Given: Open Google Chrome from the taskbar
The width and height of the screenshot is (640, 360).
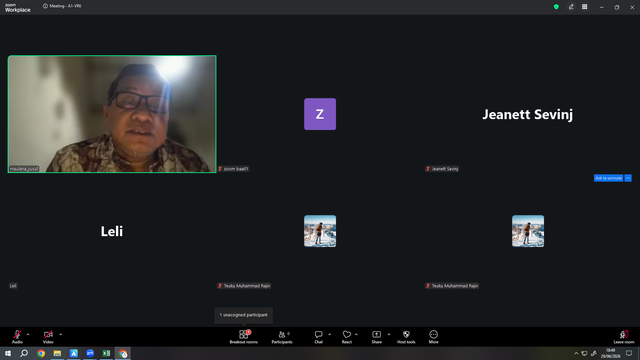Looking at the screenshot, I should pyautogui.click(x=41, y=353).
